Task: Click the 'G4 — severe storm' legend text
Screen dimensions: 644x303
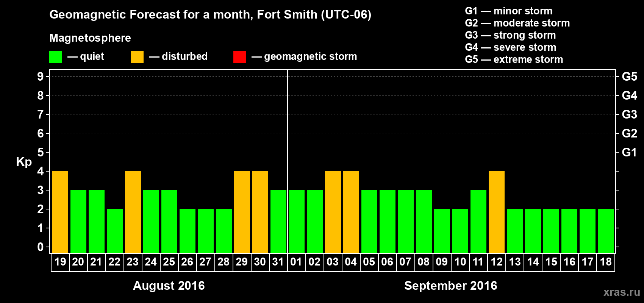Action: pyautogui.click(x=511, y=47)
